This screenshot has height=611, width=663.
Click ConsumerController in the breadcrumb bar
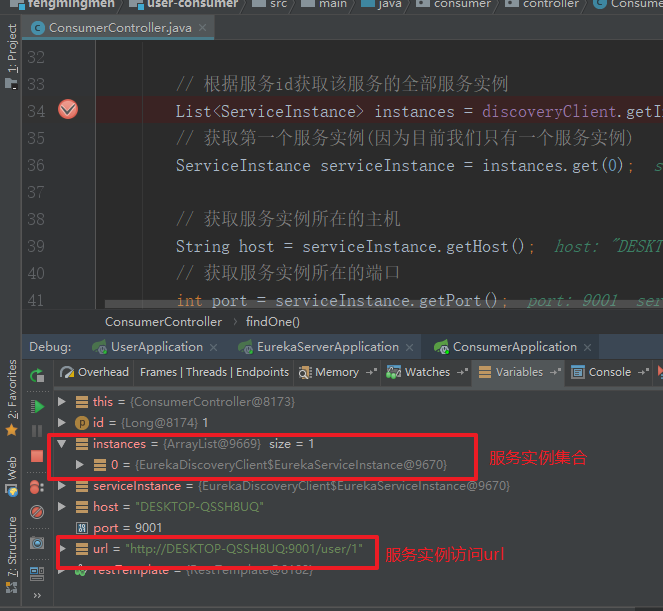163,322
